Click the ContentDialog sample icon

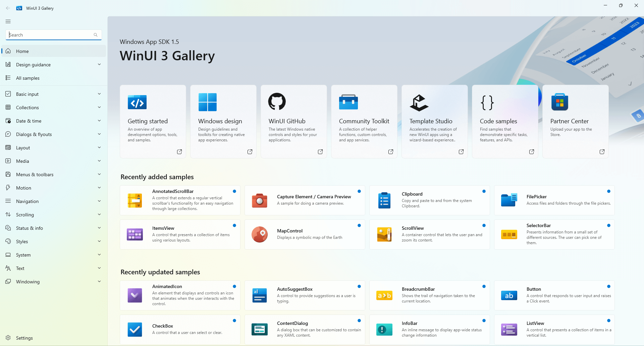pyautogui.click(x=260, y=330)
